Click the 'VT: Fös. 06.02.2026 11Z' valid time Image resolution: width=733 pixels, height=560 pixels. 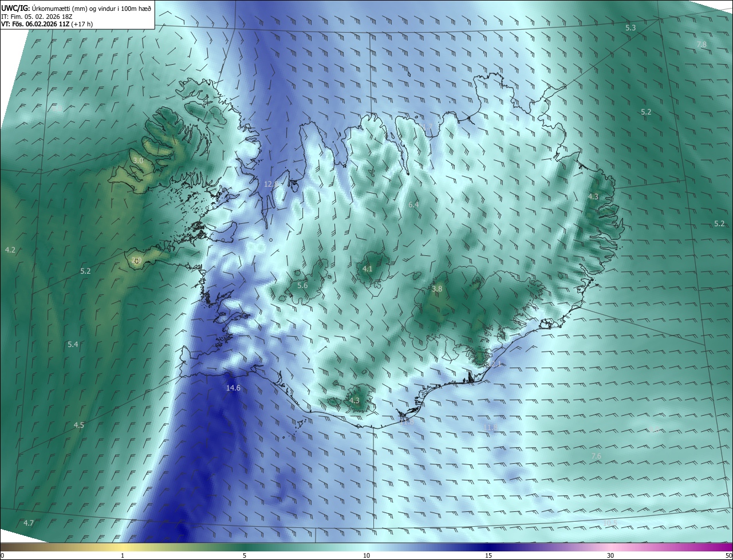pos(34,24)
